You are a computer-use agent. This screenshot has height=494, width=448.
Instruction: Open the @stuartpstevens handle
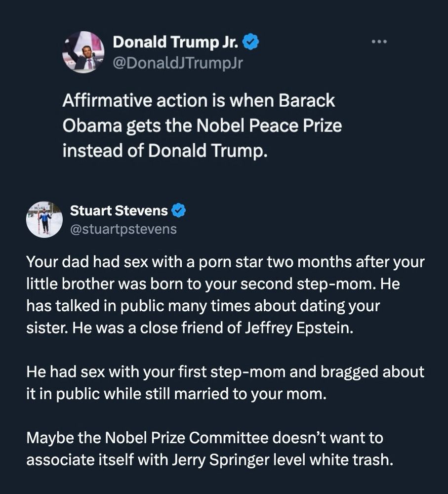click(123, 229)
